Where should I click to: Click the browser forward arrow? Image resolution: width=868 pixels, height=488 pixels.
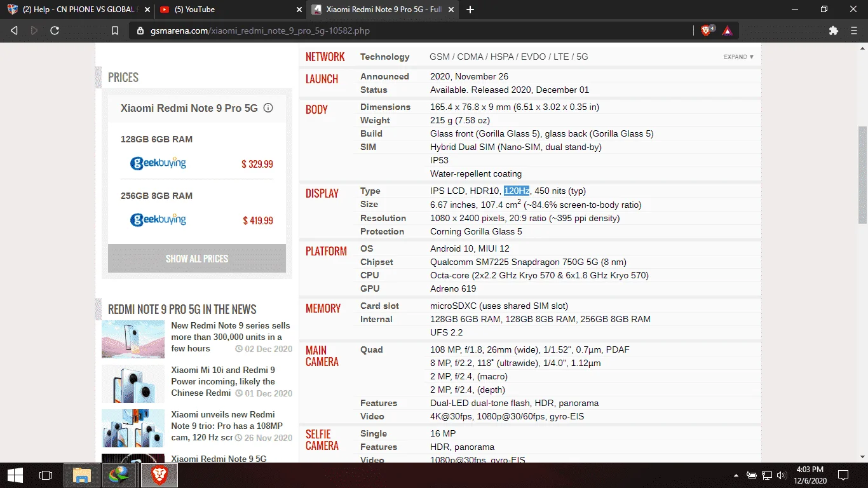[x=34, y=30]
